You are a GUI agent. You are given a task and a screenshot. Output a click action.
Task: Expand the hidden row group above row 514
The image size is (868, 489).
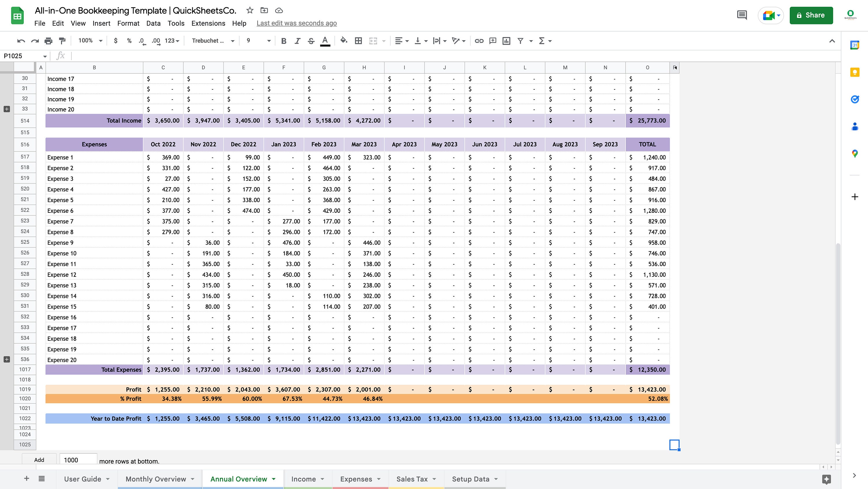(x=7, y=109)
